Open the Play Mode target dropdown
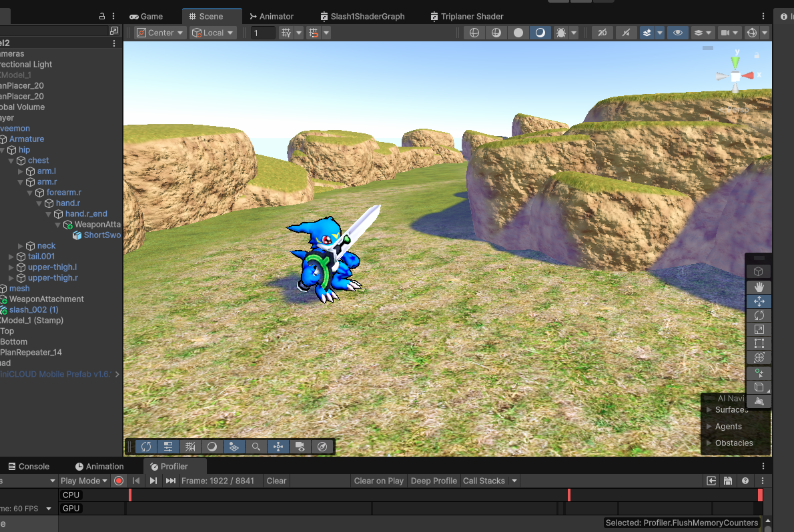794x532 pixels. 83,481
